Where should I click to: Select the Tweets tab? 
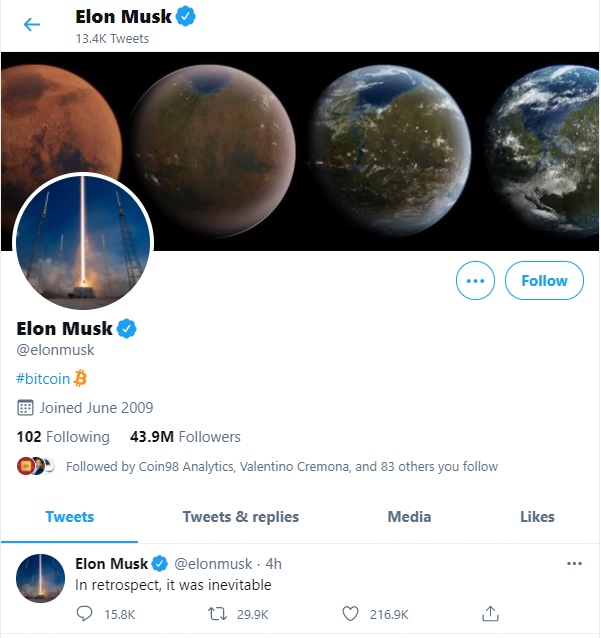[70, 517]
